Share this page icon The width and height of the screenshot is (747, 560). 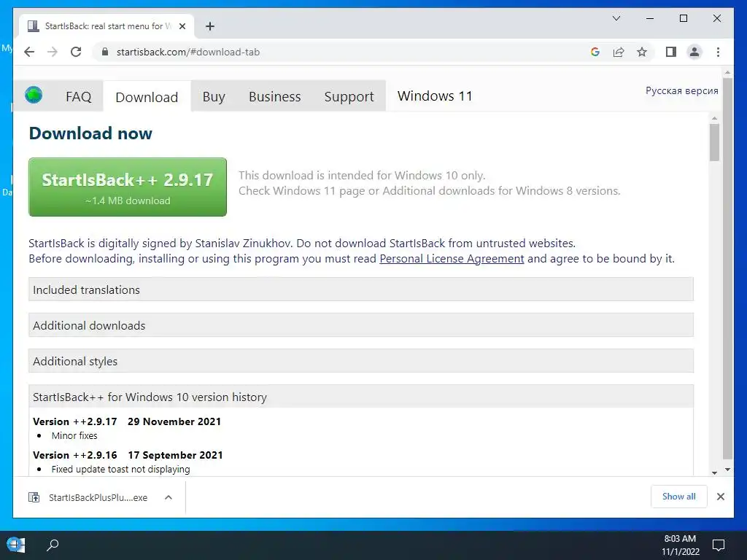coord(619,52)
